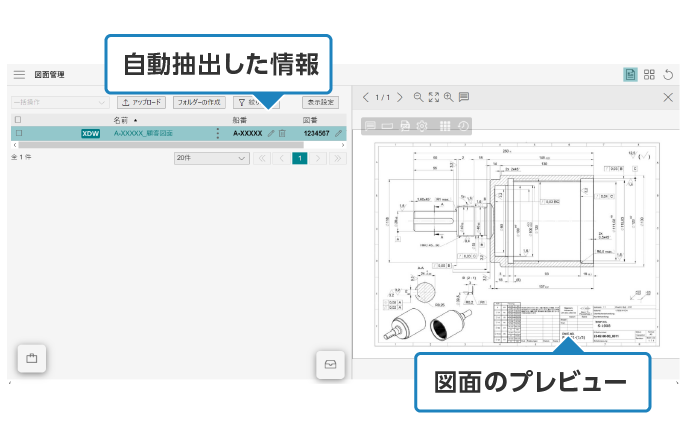Click the horizontal scrollbar under the table
The height and width of the screenshot is (431, 686).
click(161, 145)
